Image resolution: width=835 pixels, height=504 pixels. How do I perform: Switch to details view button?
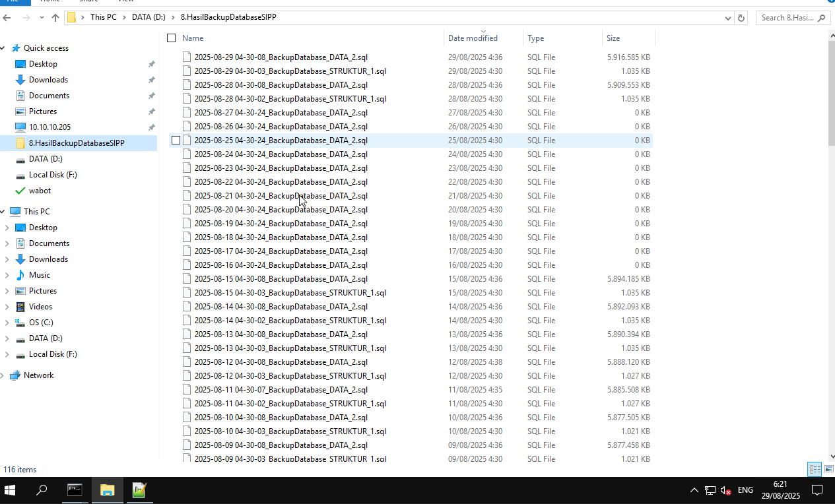click(815, 469)
